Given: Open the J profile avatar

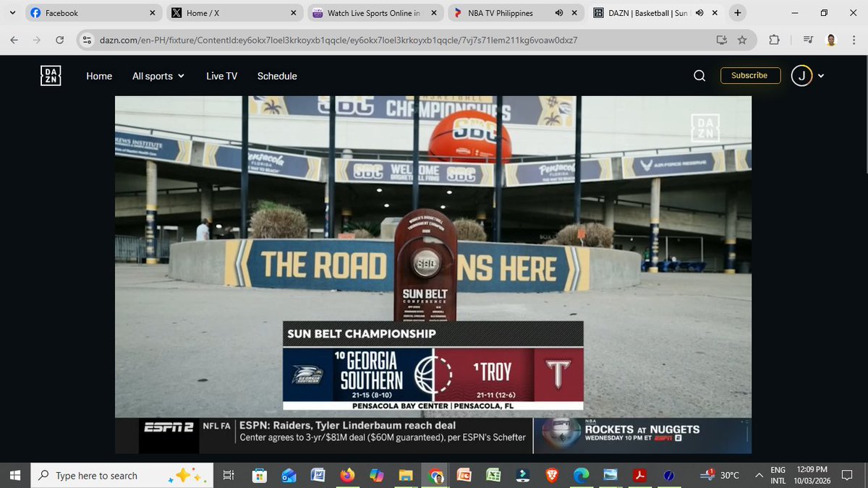Looking at the screenshot, I should [x=801, y=76].
